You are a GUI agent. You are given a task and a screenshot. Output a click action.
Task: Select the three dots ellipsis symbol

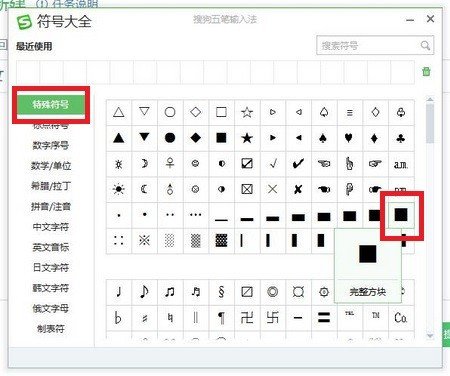point(196,215)
